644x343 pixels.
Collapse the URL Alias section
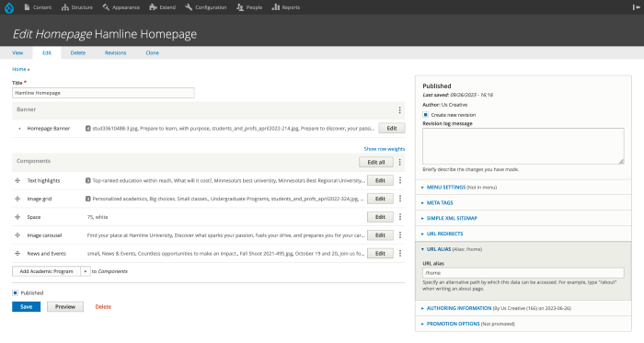[x=439, y=249]
